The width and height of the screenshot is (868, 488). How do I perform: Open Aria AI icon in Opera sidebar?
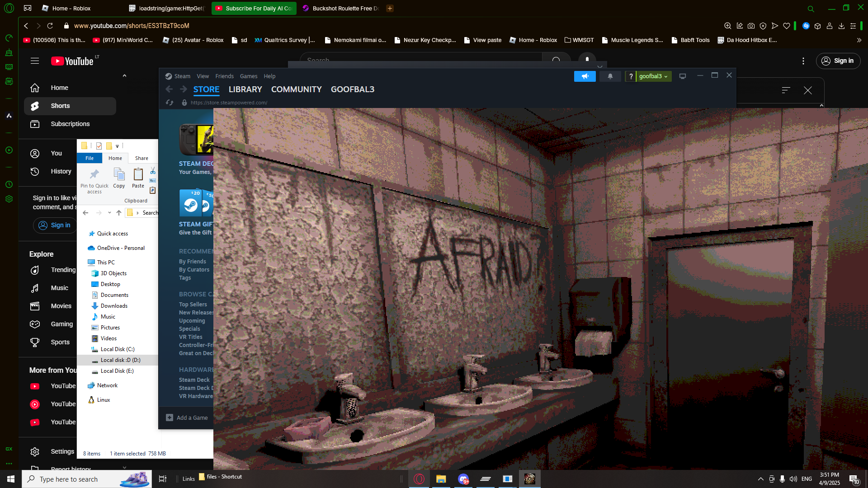[9, 116]
